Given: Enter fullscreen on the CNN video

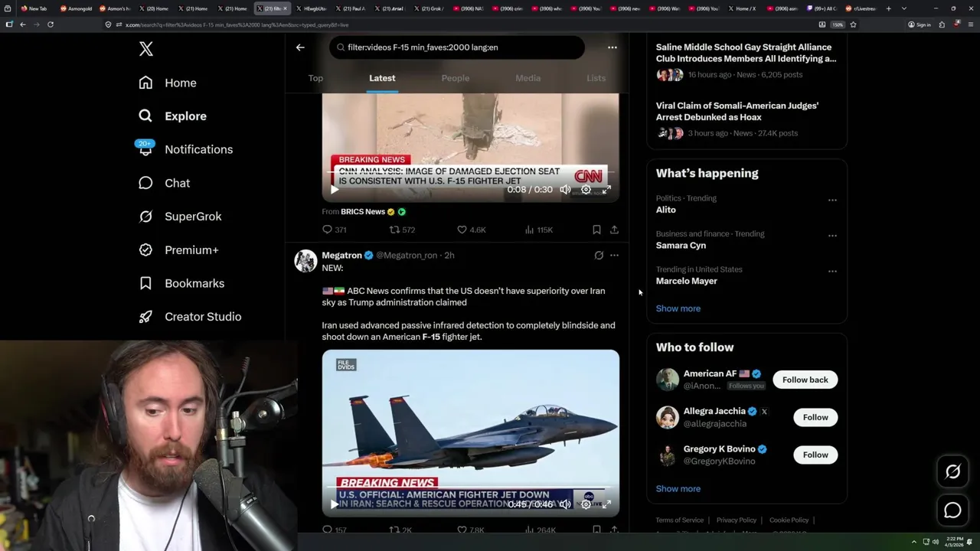Looking at the screenshot, I should 606,190.
